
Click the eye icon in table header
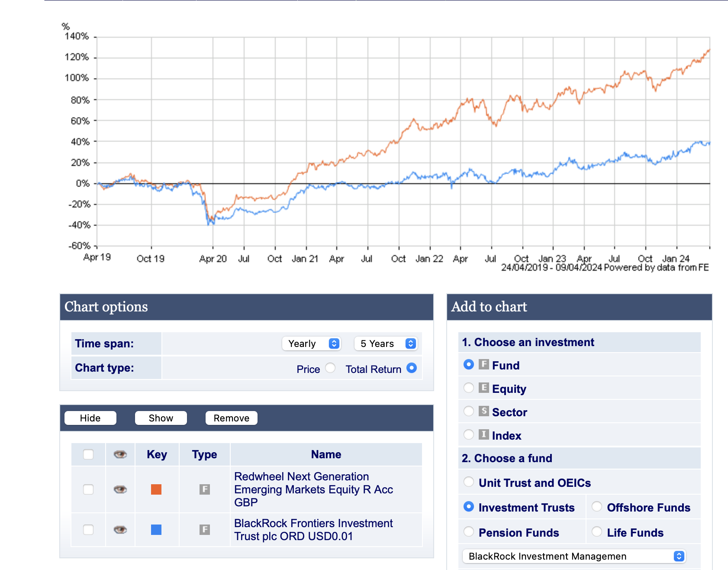point(120,454)
